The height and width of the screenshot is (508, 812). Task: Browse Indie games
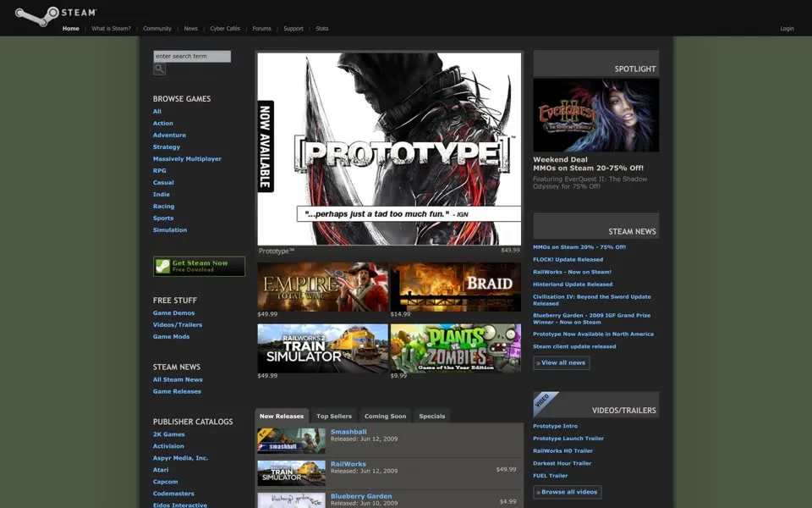click(161, 195)
